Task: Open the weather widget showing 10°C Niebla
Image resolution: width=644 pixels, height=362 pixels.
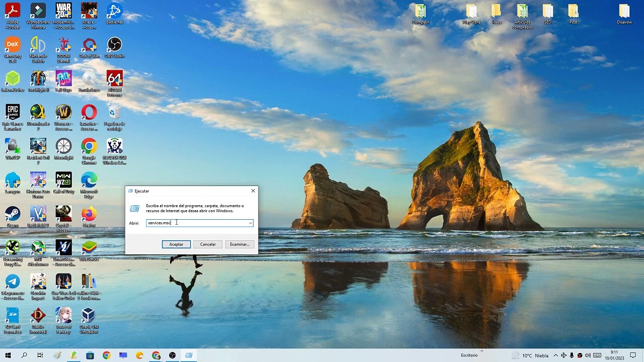Action: pyautogui.click(x=531, y=355)
